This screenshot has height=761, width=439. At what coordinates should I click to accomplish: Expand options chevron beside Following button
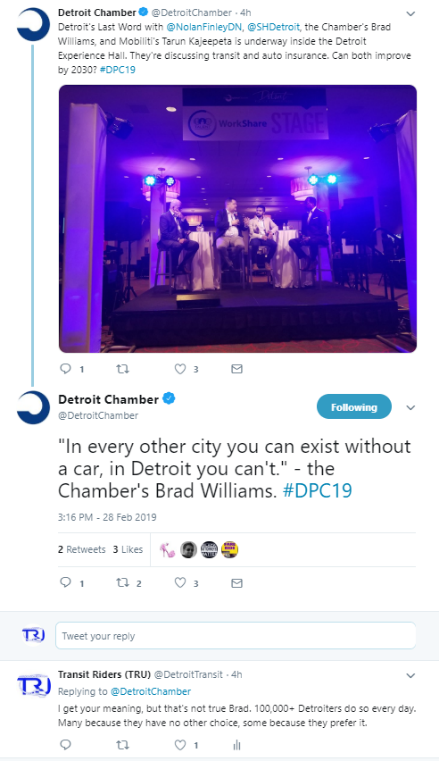[x=411, y=408]
